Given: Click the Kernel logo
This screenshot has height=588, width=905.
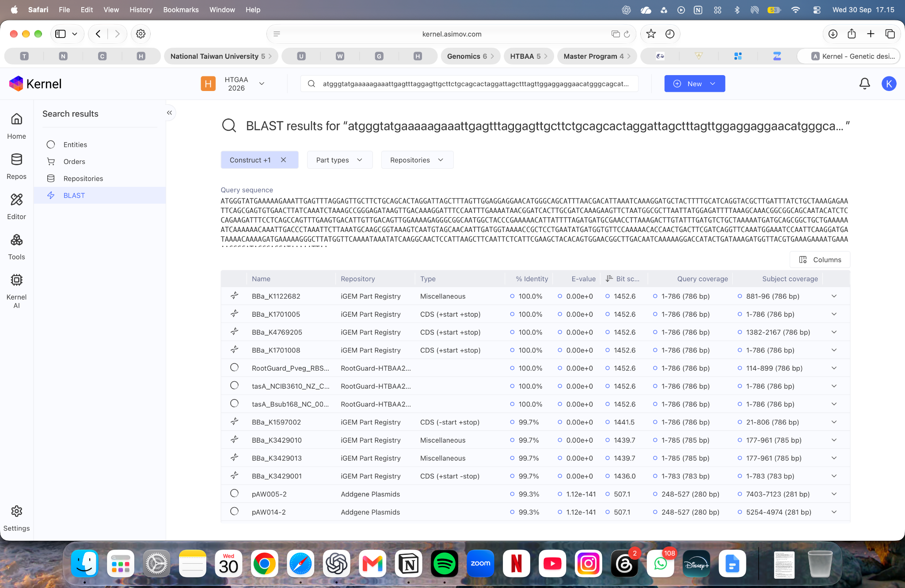Looking at the screenshot, I should pos(35,83).
